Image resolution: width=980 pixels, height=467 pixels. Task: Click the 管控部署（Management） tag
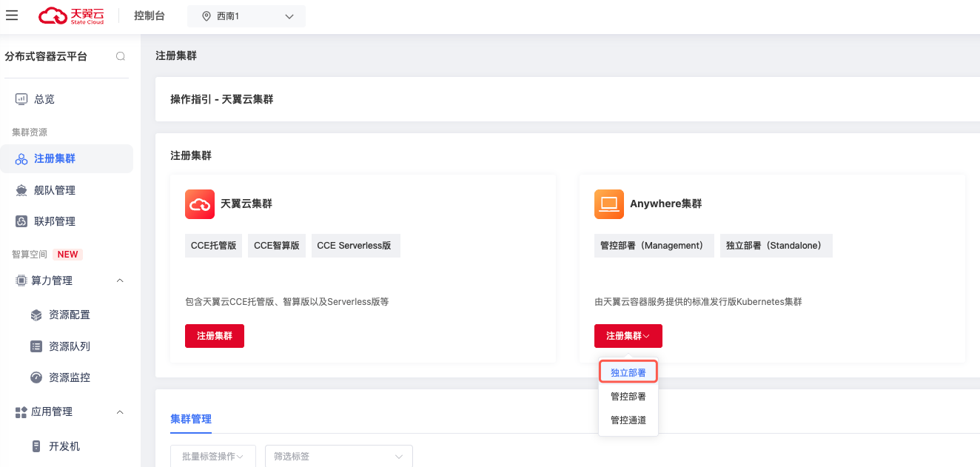coord(654,246)
